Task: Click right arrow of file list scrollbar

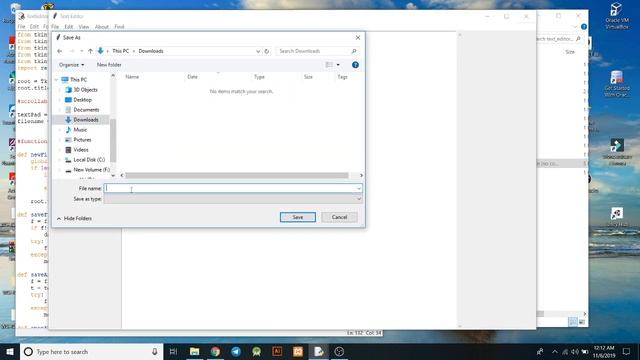Action: 361,176
